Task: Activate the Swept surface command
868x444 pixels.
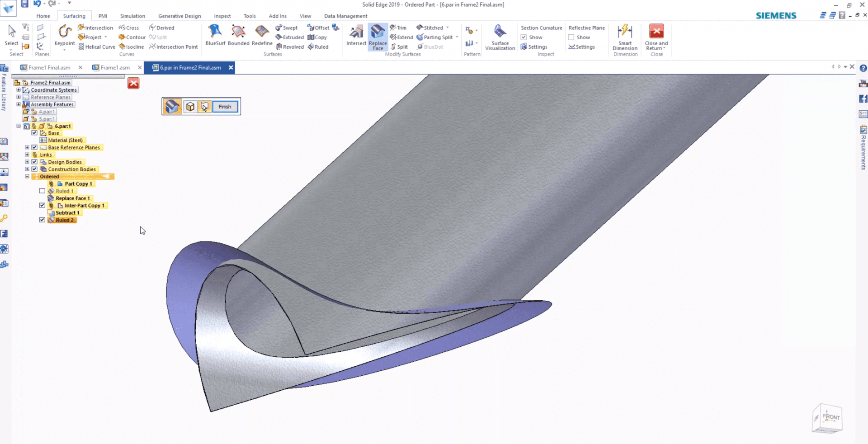Action: pos(287,28)
